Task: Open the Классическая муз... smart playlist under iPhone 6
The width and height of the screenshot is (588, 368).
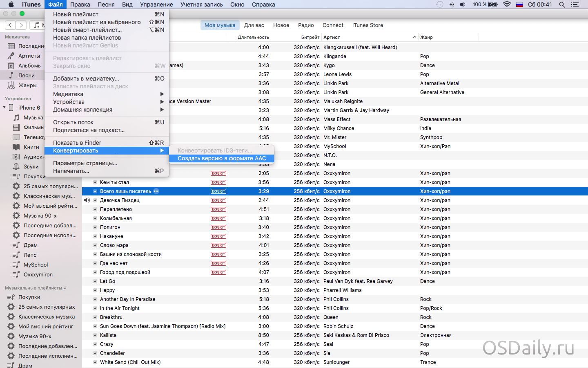Action: tap(49, 196)
